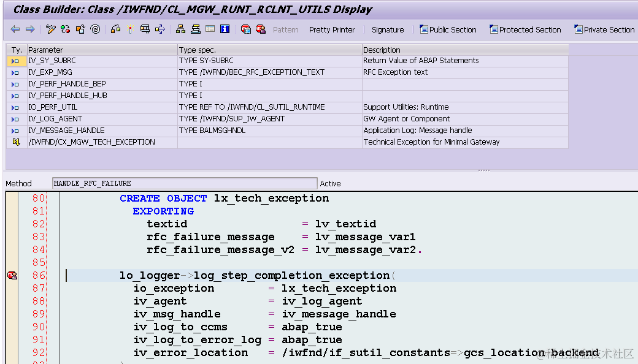This screenshot has height=364, width=638.
Task: Click the Method name field HANDLE_RFC_FAILURE
Action: pos(184,183)
